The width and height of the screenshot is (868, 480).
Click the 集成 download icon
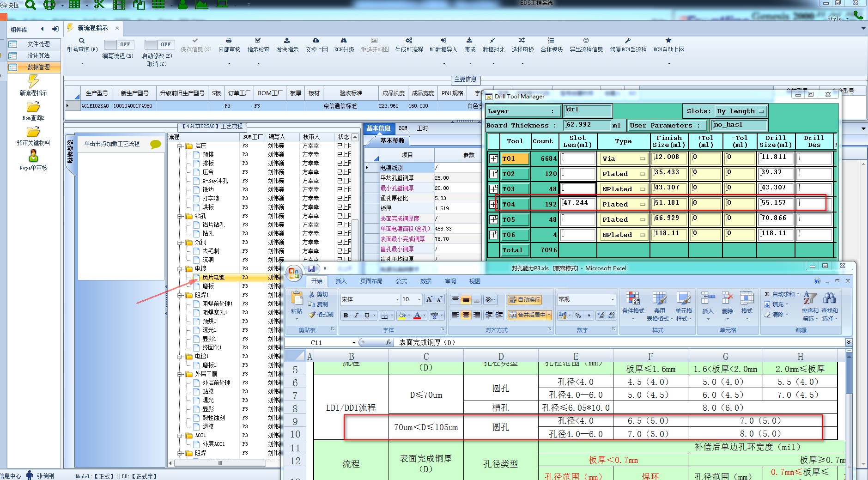[x=469, y=41]
